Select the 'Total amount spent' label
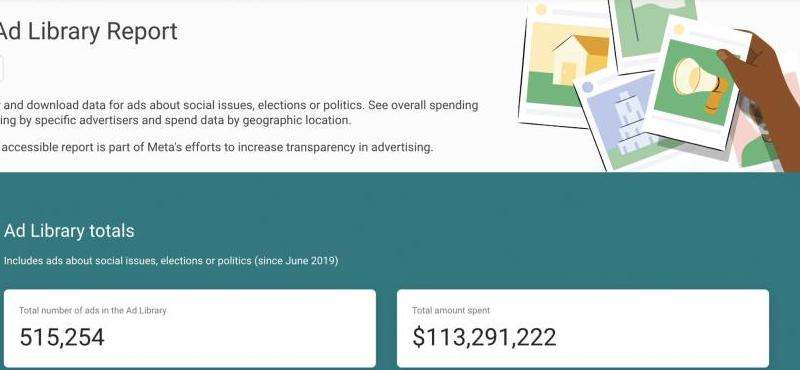 click(451, 310)
